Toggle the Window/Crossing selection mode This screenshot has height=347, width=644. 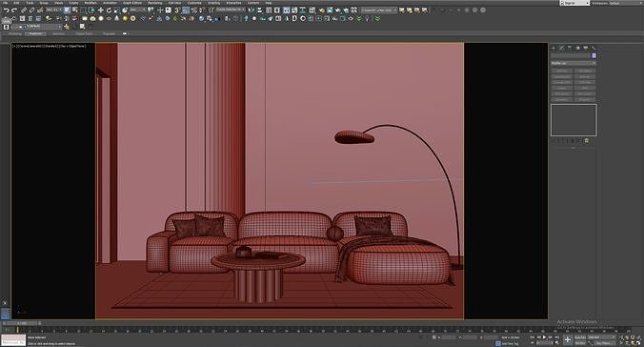91,10
